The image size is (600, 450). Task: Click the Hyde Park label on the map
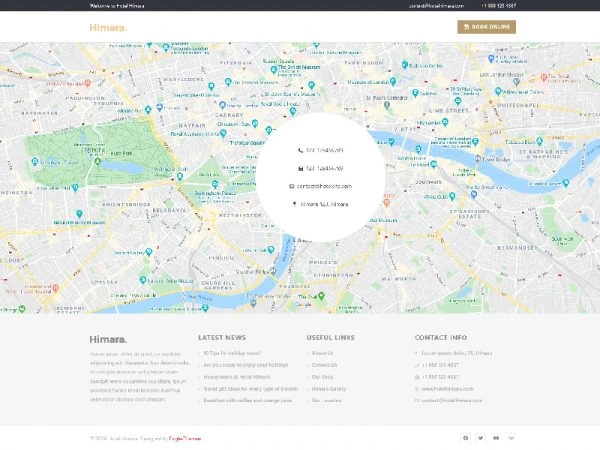pos(121,153)
